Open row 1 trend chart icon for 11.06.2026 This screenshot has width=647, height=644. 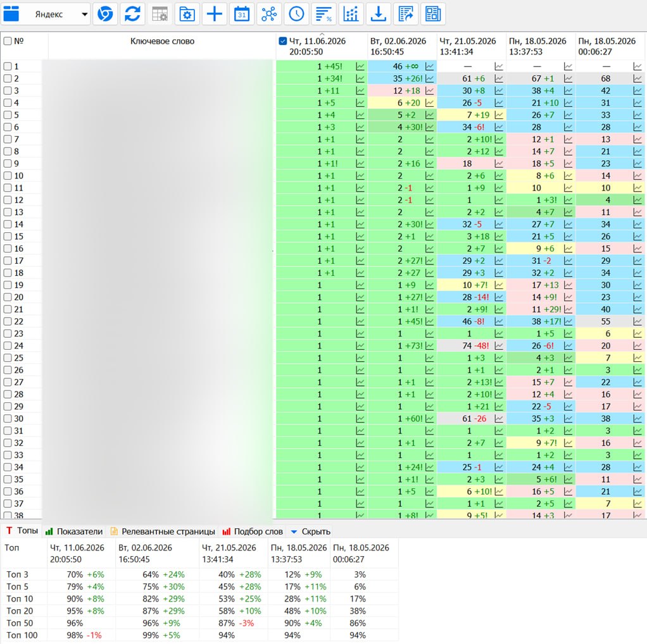click(360, 66)
